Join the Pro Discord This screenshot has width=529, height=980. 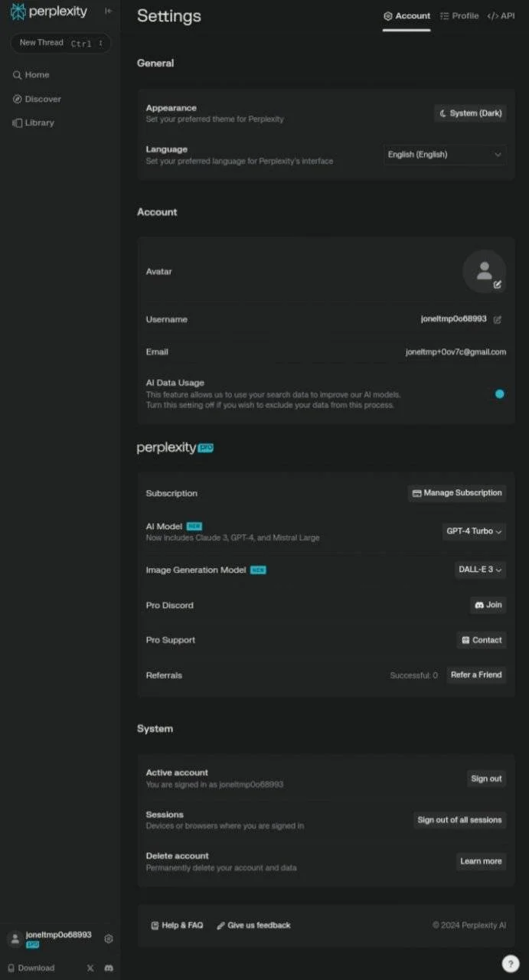point(488,605)
